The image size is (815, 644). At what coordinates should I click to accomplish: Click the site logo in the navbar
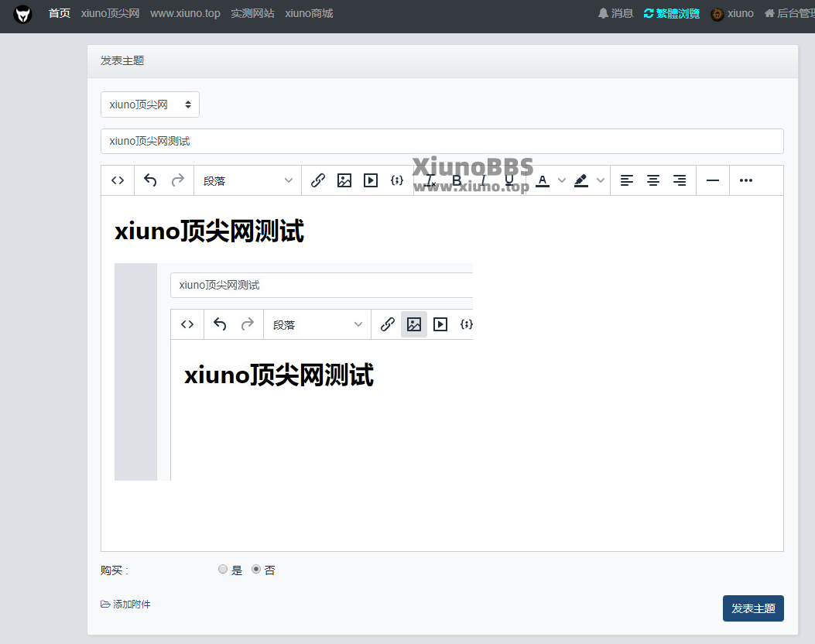tap(22, 14)
